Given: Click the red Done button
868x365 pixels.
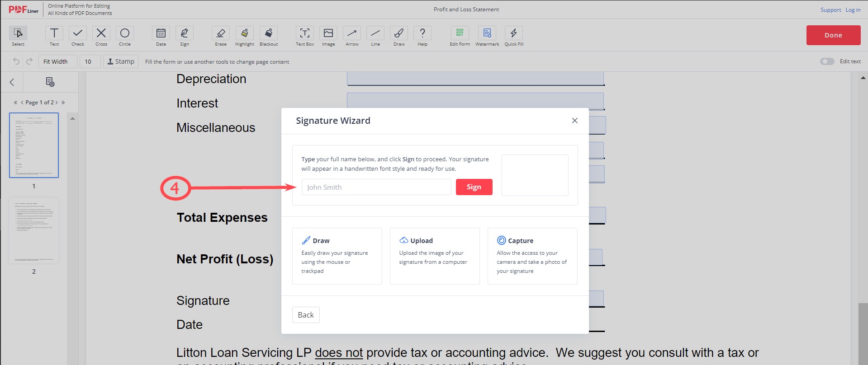Looking at the screenshot, I should [x=833, y=35].
